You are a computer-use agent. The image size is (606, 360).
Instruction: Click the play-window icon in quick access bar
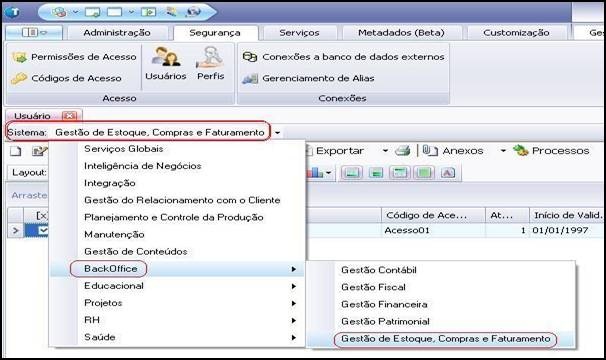click(x=148, y=12)
